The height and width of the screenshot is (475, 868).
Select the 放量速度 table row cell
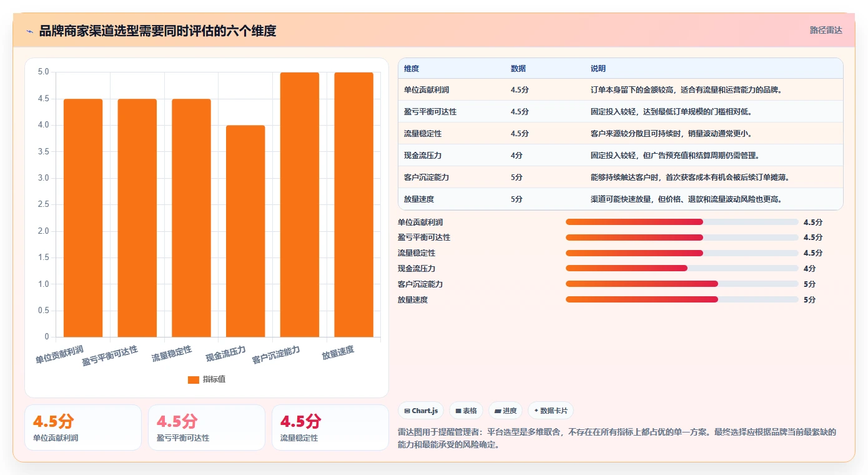pos(419,199)
